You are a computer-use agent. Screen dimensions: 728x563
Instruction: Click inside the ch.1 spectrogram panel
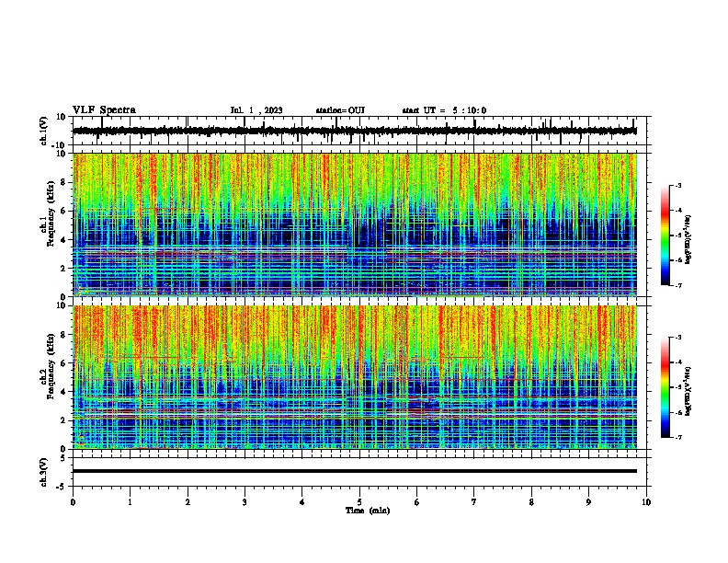click(x=354, y=224)
